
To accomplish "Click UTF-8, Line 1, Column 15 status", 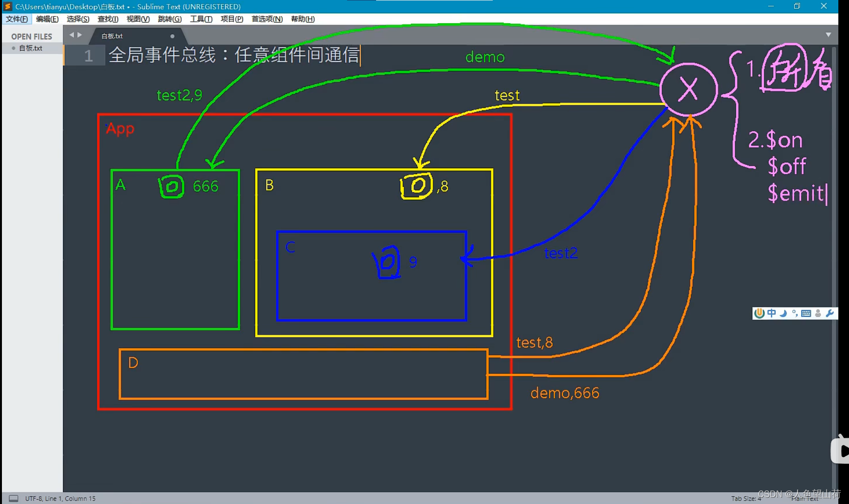I will point(61,498).
